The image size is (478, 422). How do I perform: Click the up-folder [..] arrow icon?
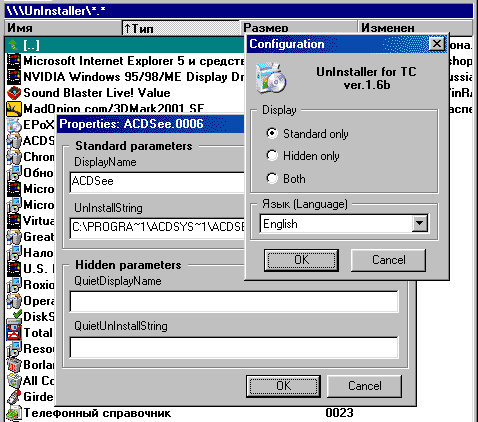(14, 45)
